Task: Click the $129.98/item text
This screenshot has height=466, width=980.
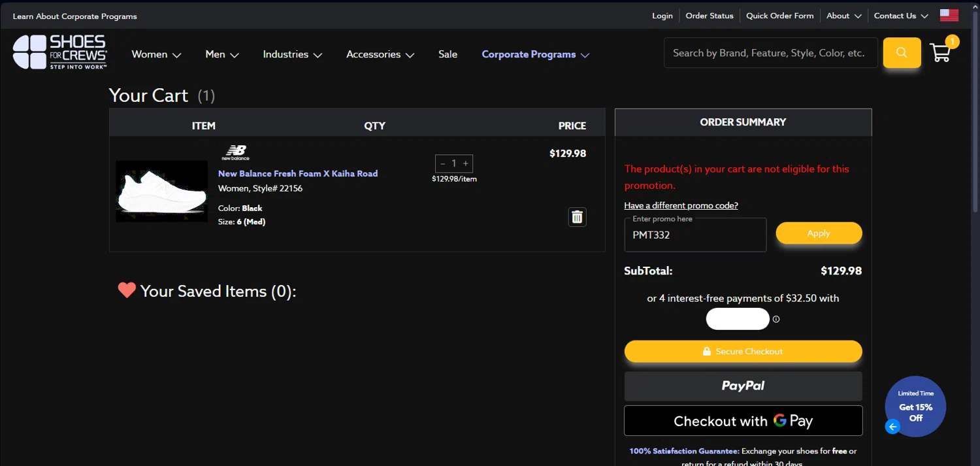Action: coord(454,179)
